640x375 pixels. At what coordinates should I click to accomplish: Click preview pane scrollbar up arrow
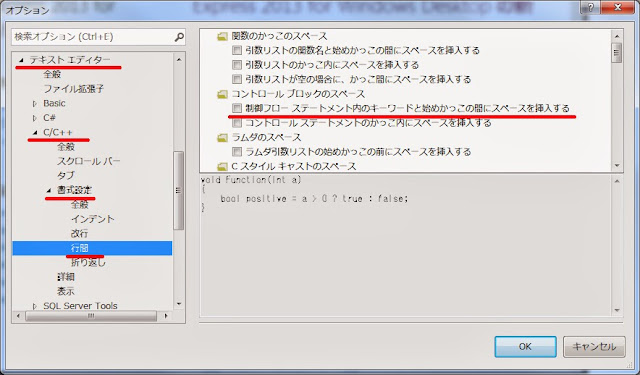pyautogui.click(x=617, y=181)
